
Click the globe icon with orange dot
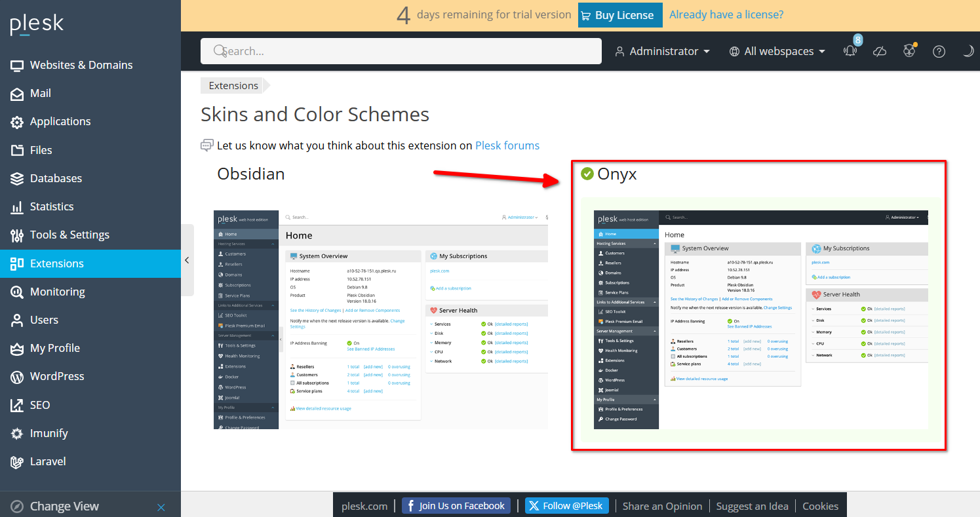coord(909,50)
